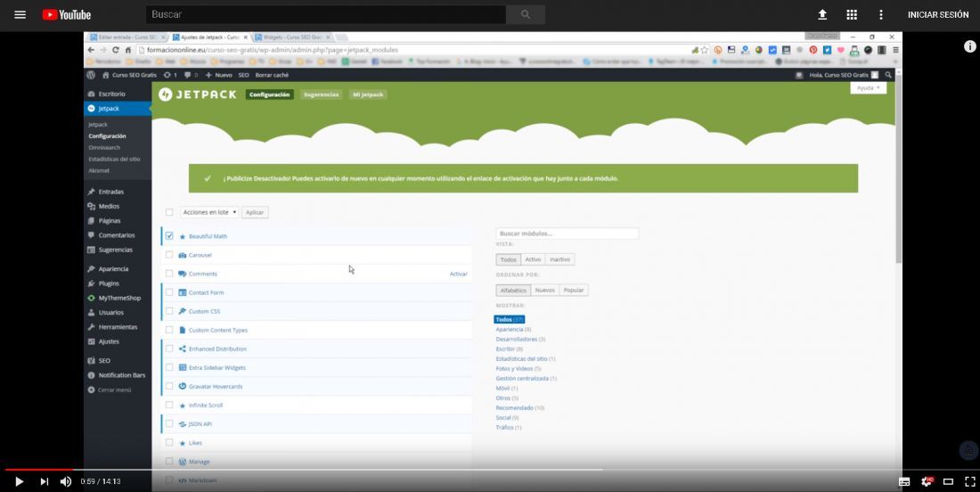This screenshot has height=492, width=980.
Task: Check the Comments module checkbox
Action: pos(169,274)
